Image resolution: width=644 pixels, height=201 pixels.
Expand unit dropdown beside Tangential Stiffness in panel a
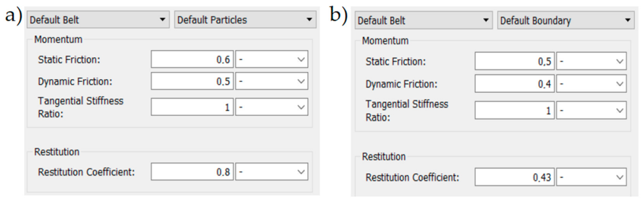[x=271, y=107]
